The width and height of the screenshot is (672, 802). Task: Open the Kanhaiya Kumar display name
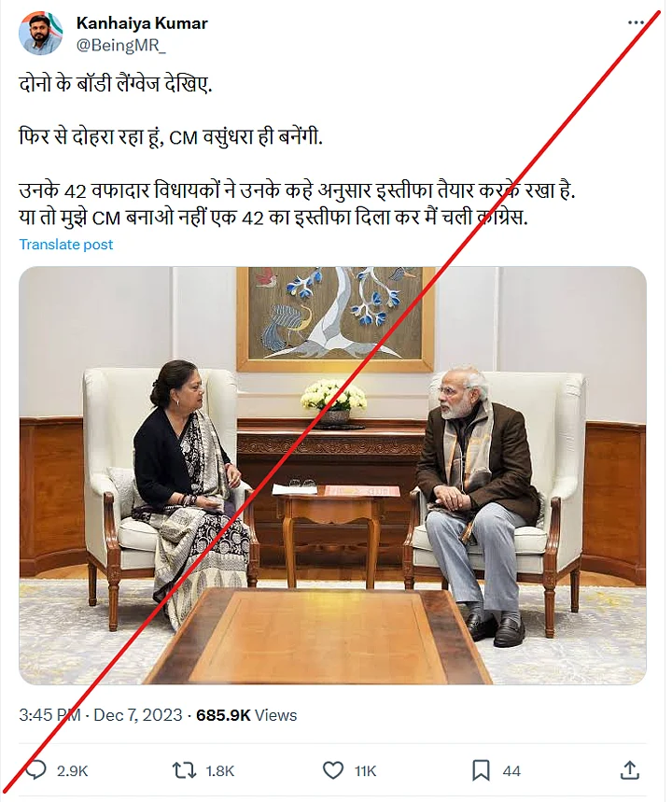point(142,23)
